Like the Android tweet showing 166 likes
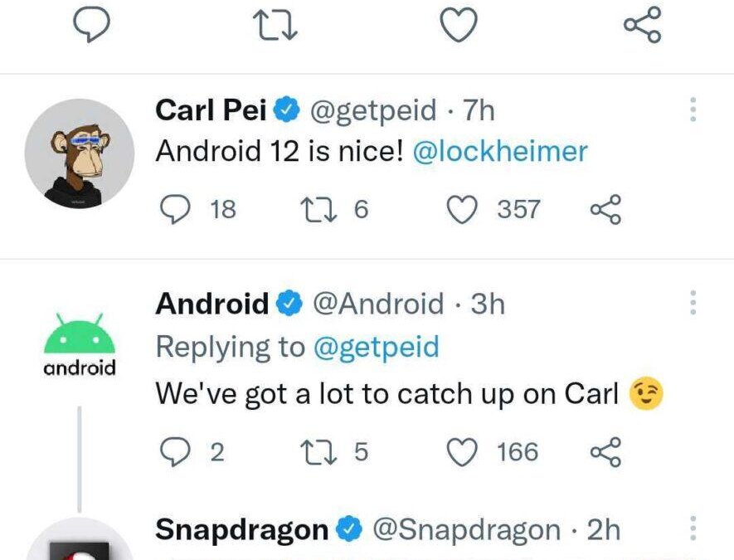The image size is (734, 560). (462, 452)
